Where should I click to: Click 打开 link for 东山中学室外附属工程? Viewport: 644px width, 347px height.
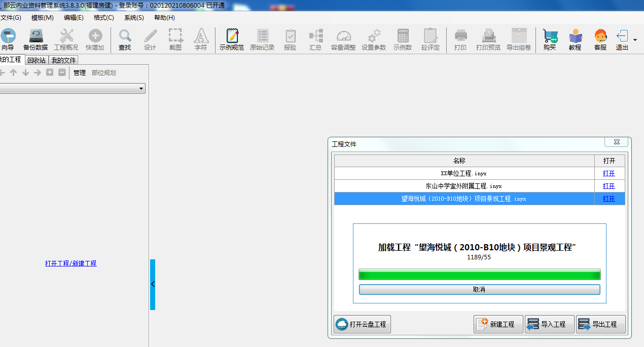(609, 186)
